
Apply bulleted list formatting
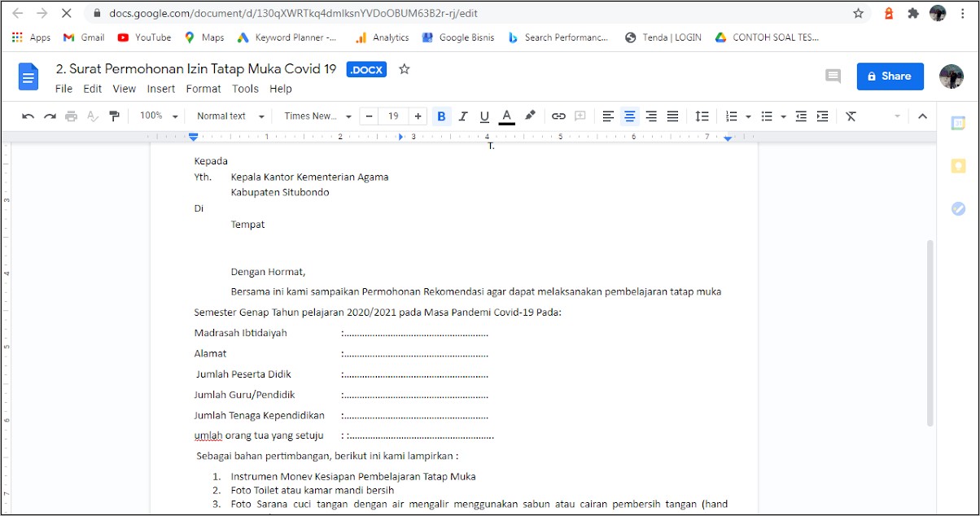pos(767,116)
